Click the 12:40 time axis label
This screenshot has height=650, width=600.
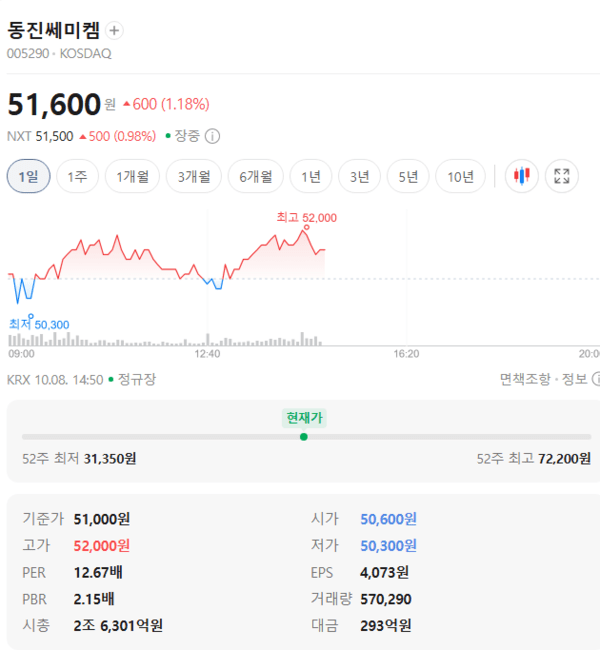(x=207, y=354)
